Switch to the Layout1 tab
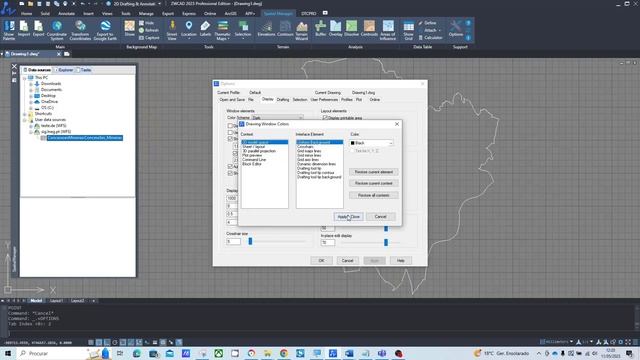The height and width of the screenshot is (360, 640). pos(56,301)
